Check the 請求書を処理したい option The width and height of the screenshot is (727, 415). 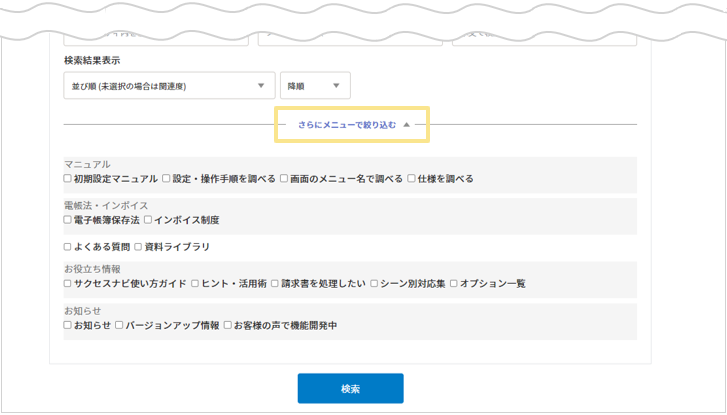pyautogui.click(x=275, y=284)
